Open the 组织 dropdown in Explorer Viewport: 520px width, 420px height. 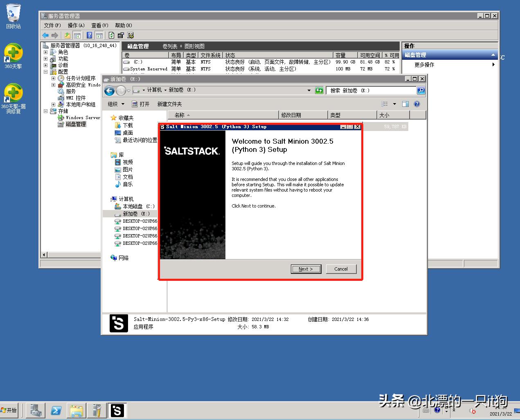(x=115, y=104)
